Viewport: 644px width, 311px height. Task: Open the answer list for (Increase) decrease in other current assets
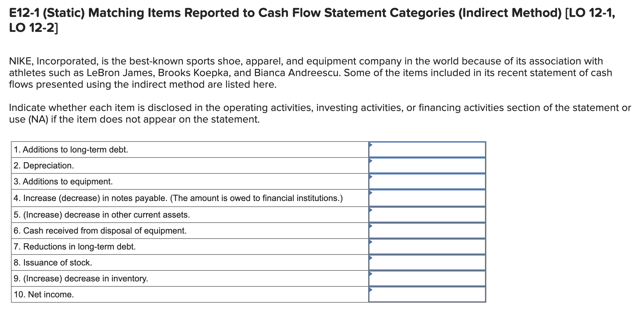pos(427,214)
